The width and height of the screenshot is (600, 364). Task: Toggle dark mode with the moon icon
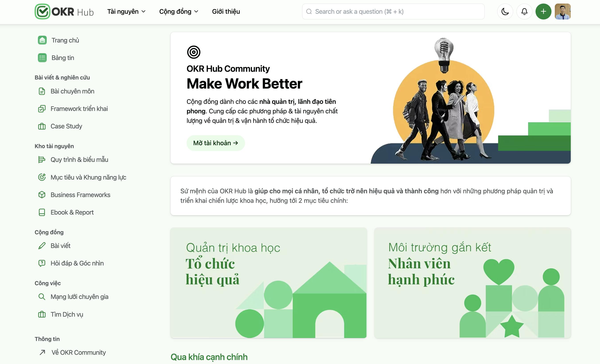click(505, 12)
